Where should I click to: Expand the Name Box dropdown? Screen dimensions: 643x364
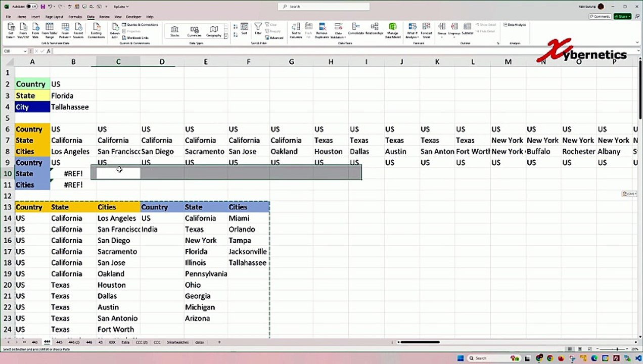(25, 51)
